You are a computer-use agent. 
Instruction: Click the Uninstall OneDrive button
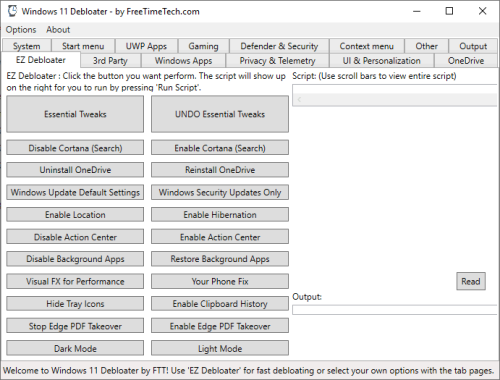[75, 170]
